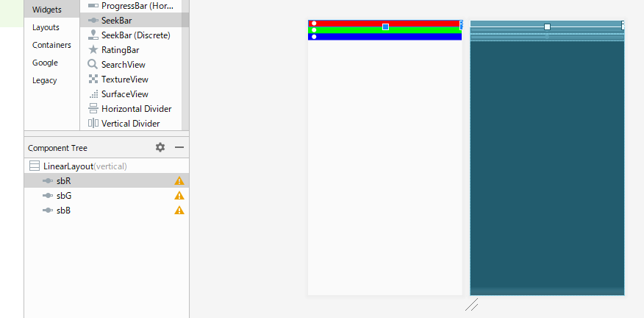
Task: Click the SurfaceView dotted icon
Action: [x=93, y=93]
